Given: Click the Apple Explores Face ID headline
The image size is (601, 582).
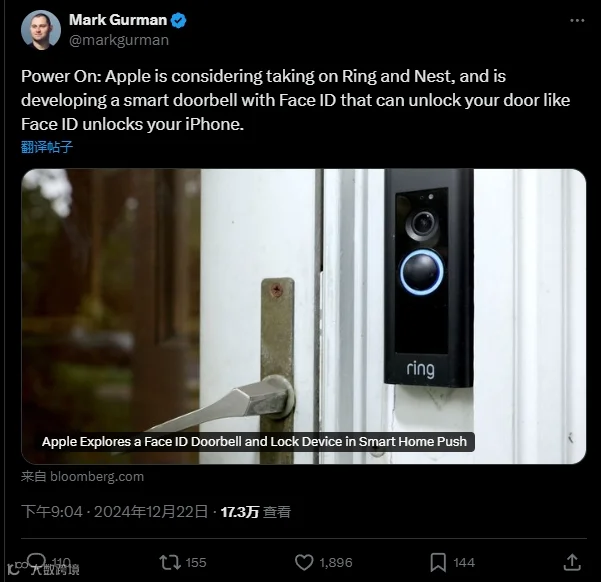Looking at the screenshot, I should coord(255,442).
